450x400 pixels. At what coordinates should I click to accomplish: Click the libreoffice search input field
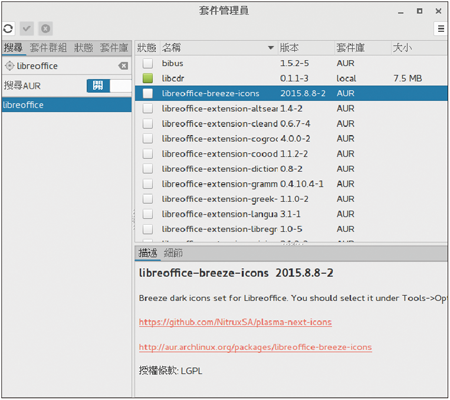(67, 66)
